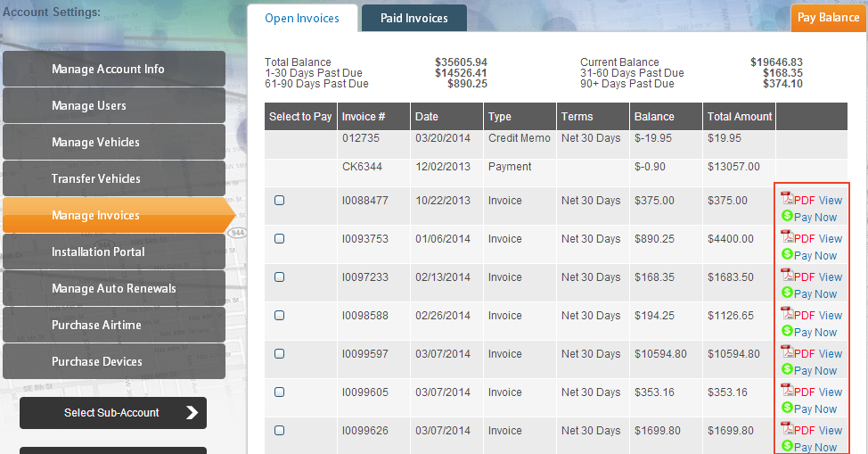Click the Select Sub-Account button label
The width and height of the screenshot is (868, 454).
coord(111,412)
